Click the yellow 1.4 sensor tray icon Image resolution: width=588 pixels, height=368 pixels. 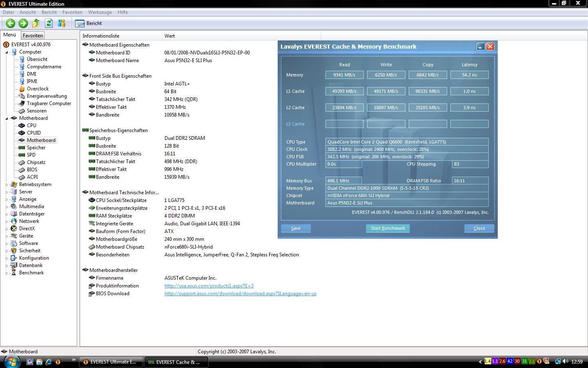point(488,361)
